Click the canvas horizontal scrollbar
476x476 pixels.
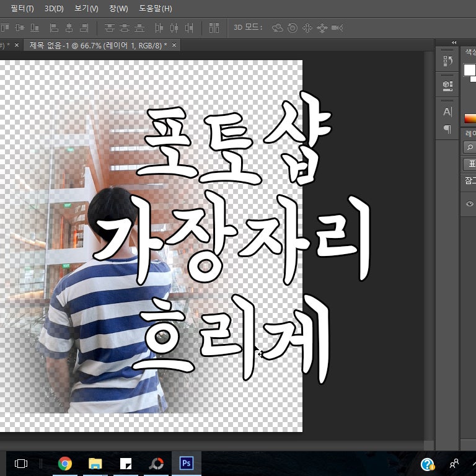[x=212, y=446]
